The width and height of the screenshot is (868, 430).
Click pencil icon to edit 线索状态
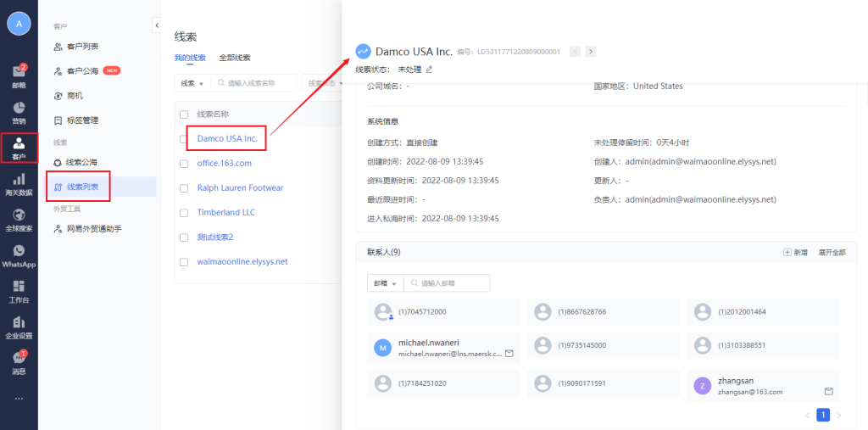[429, 70]
